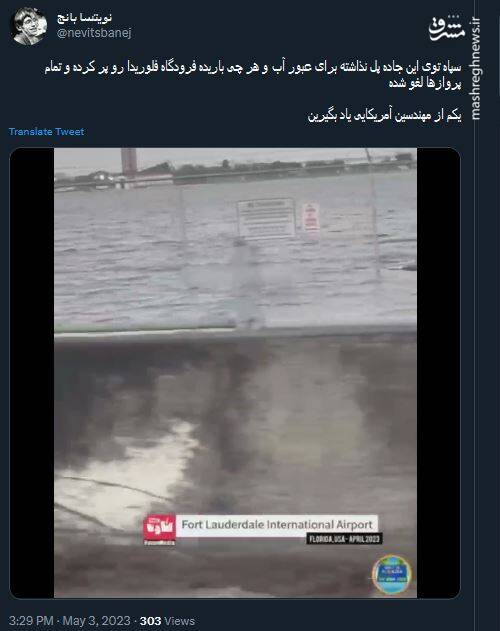500x631 pixels.
Task: Open the tweet author's profile avatar
Action: tap(28, 26)
